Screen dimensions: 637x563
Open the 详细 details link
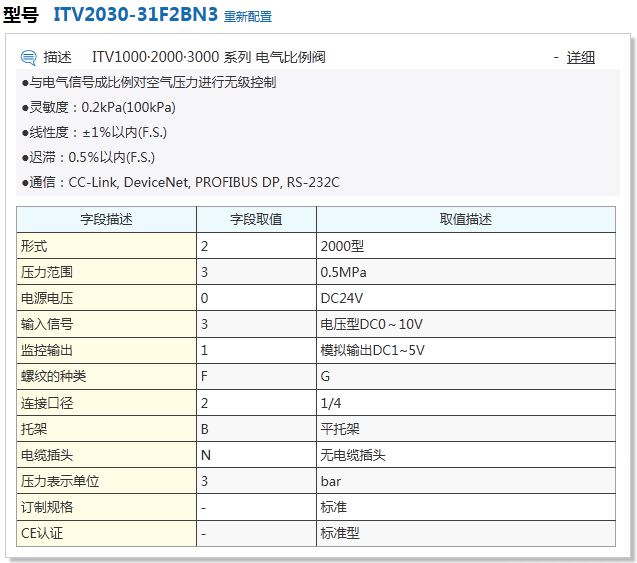pyautogui.click(x=581, y=57)
